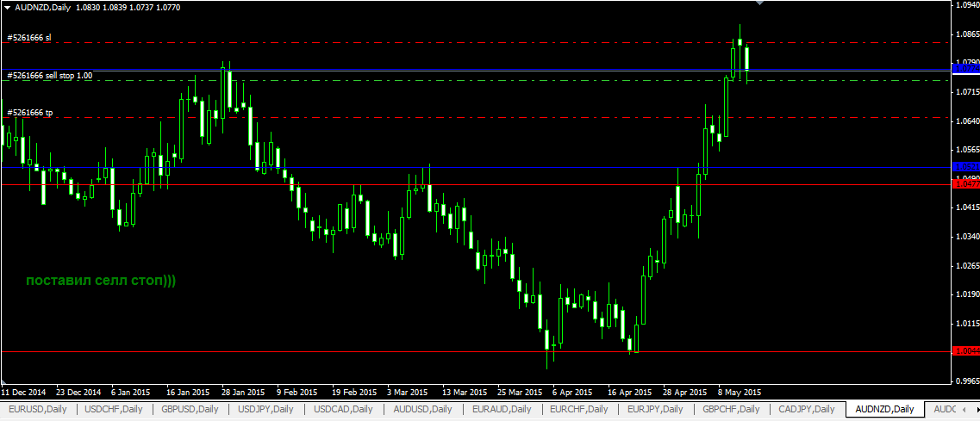Click the green text 'поставил селл стоп)))'
Image resolution: width=980 pixels, height=421 pixels.
coord(101,281)
